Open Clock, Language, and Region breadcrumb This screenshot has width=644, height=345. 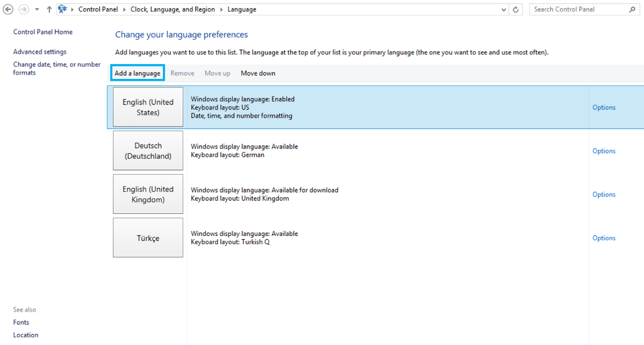coord(172,9)
